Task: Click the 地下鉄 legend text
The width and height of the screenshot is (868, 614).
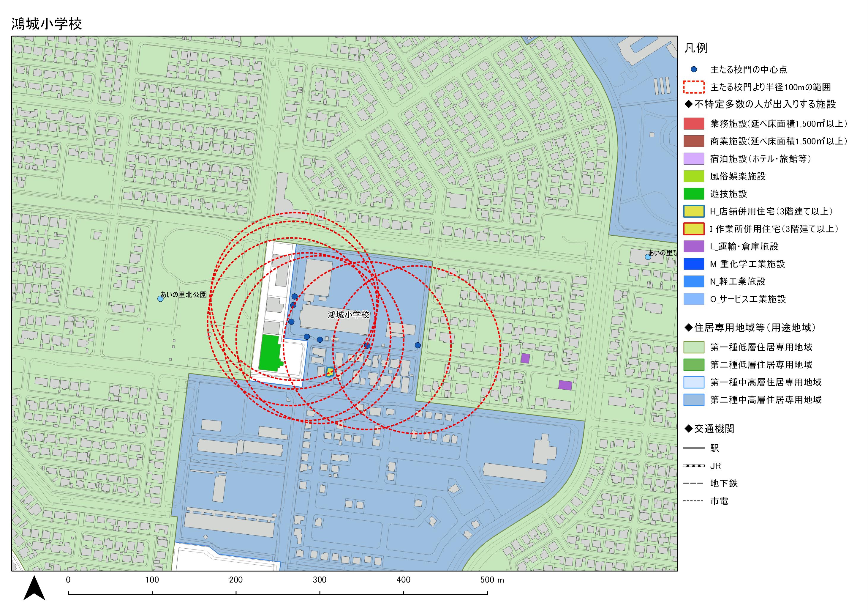Action: point(724,484)
